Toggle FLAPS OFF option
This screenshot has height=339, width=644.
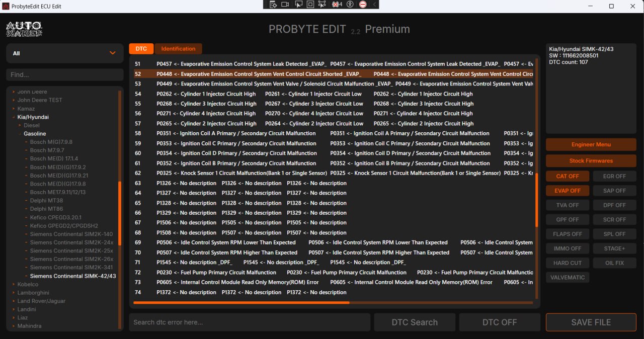pos(568,234)
